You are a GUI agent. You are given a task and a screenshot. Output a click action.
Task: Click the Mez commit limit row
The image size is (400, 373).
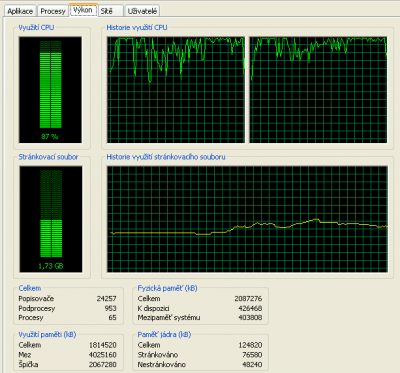[x=67, y=355]
